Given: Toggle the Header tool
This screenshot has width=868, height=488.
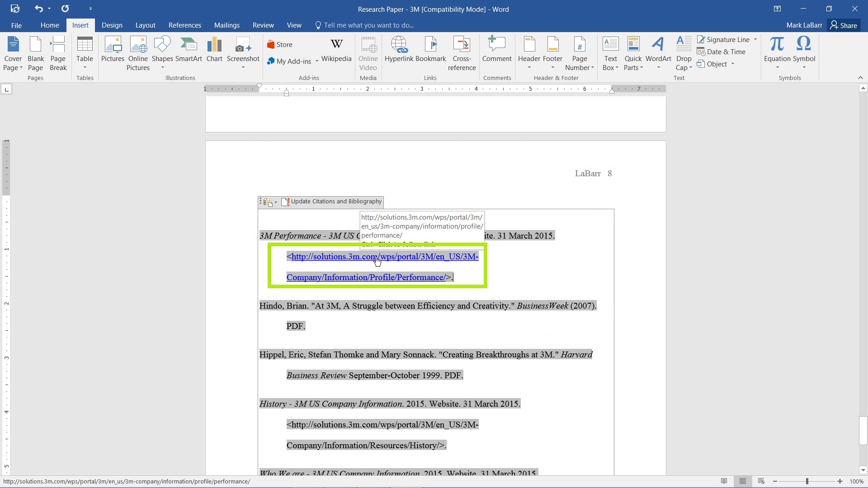Looking at the screenshot, I should (x=529, y=53).
